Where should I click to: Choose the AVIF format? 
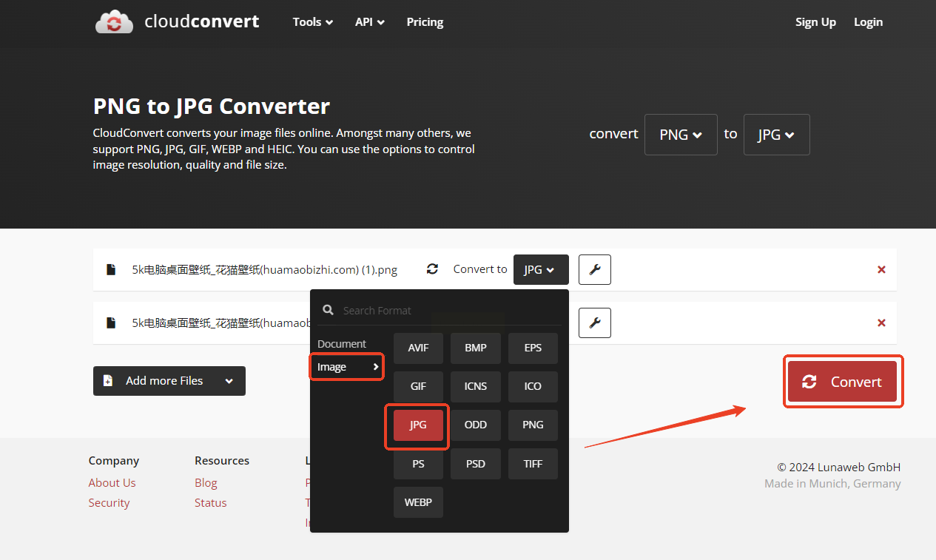coord(418,348)
